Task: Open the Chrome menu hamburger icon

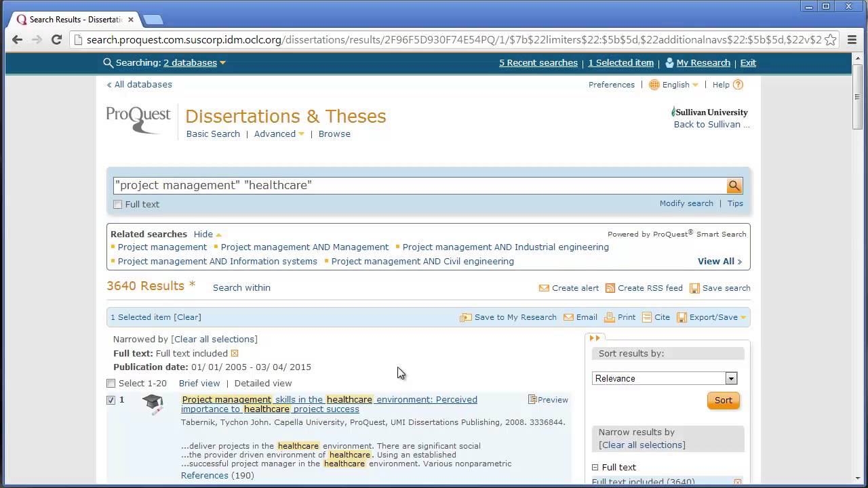Action: [852, 39]
